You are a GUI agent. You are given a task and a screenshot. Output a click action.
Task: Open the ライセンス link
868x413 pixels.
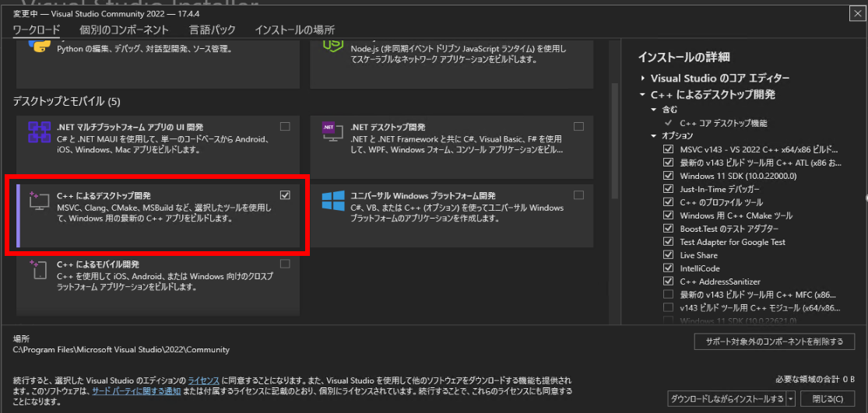[x=204, y=381]
